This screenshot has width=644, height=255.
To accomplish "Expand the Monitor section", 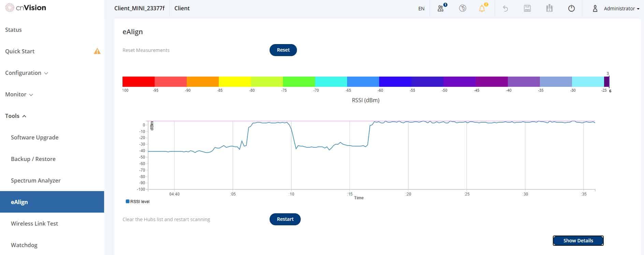I will tap(19, 94).
